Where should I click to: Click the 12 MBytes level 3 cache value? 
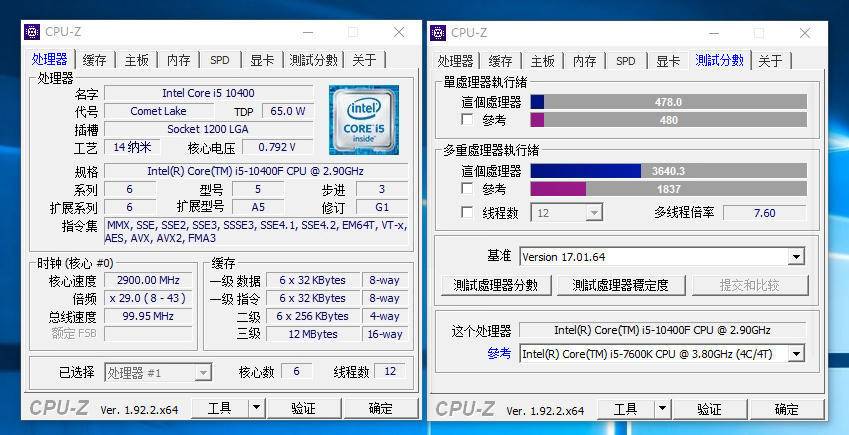(313, 334)
